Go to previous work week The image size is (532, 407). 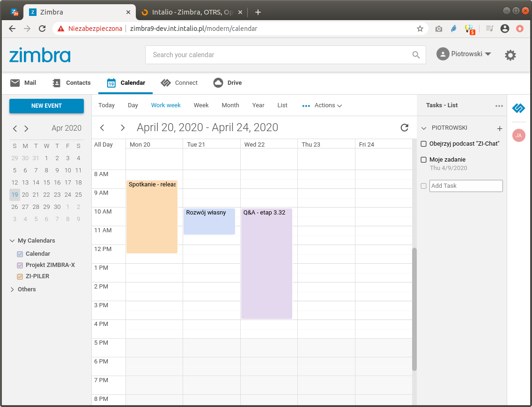click(102, 128)
